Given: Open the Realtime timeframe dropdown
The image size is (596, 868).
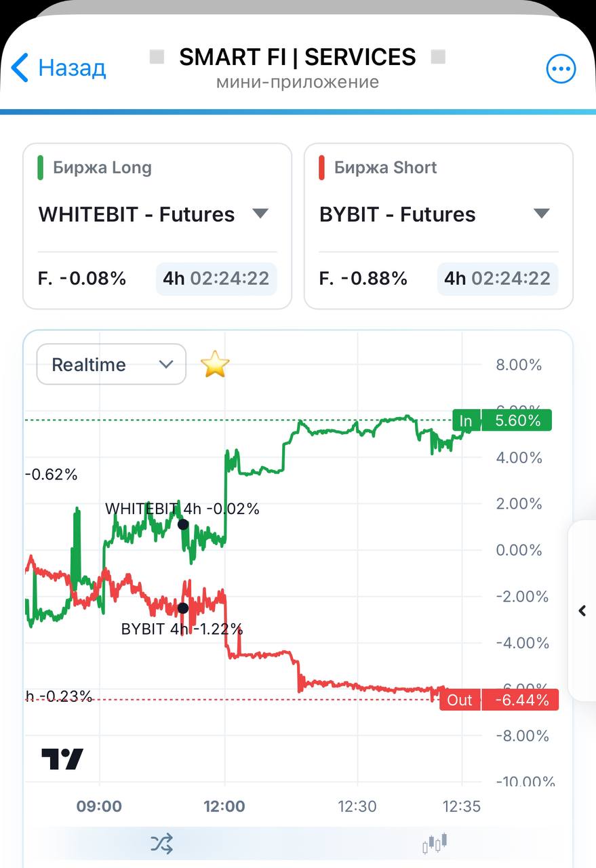Looking at the screenshot, I should (x=111, y=364).
